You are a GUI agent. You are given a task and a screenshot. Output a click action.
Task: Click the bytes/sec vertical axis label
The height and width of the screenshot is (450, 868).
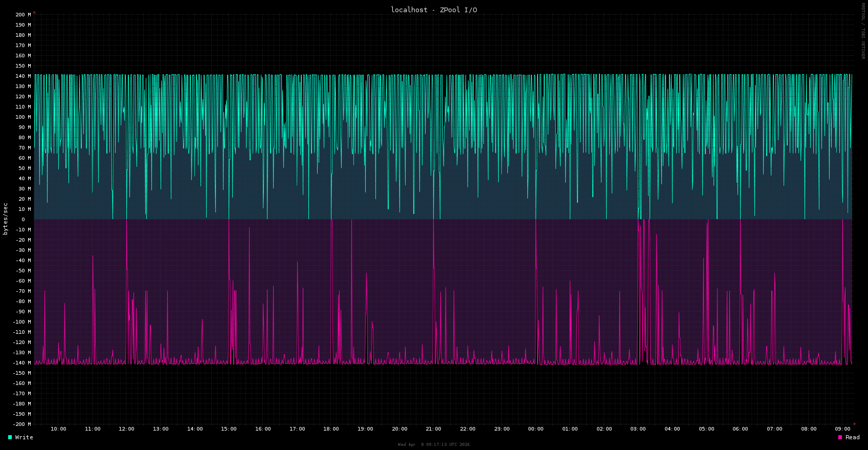tap(6, 219)
